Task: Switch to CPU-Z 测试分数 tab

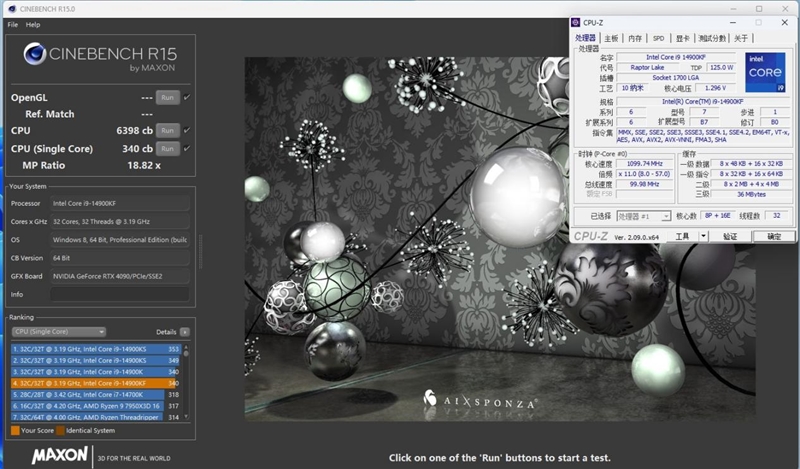Action: click(712, 38)
